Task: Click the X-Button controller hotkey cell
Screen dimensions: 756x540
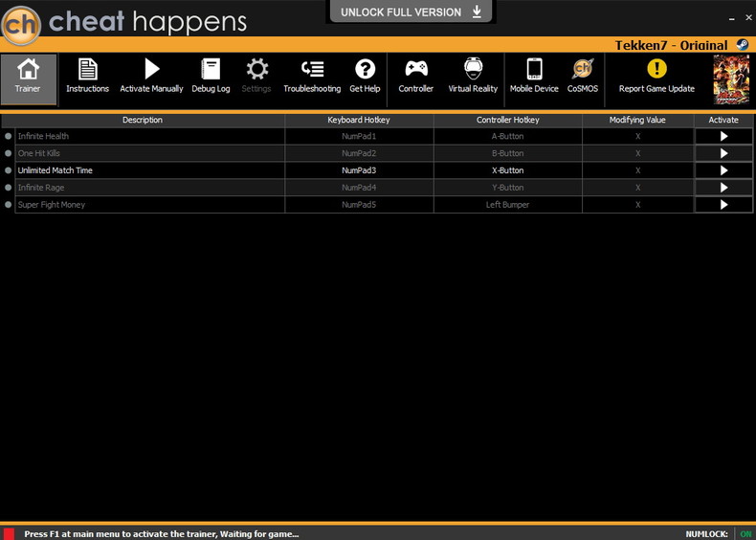Action: coord(508,170)
